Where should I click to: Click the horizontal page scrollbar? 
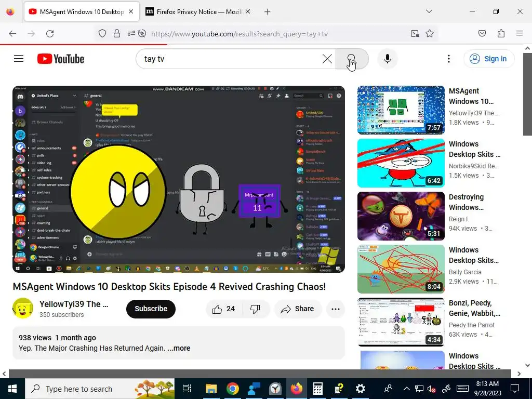click(260, 374)
